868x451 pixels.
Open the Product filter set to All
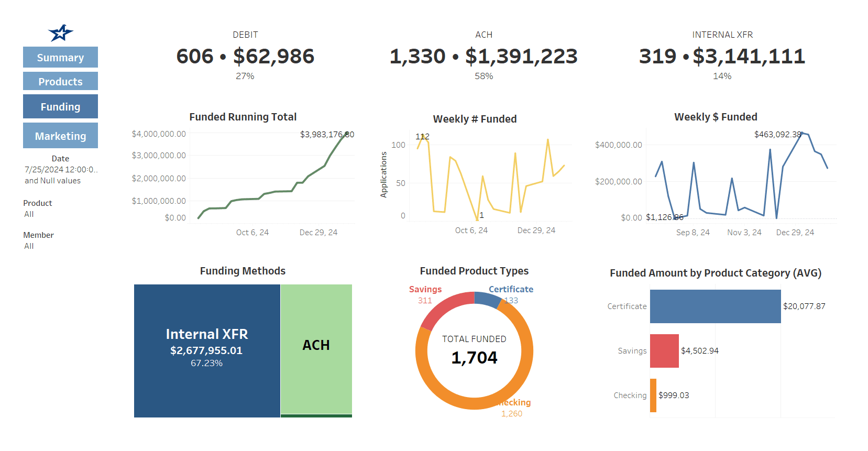pyautogui.click(x=37, y=208)
